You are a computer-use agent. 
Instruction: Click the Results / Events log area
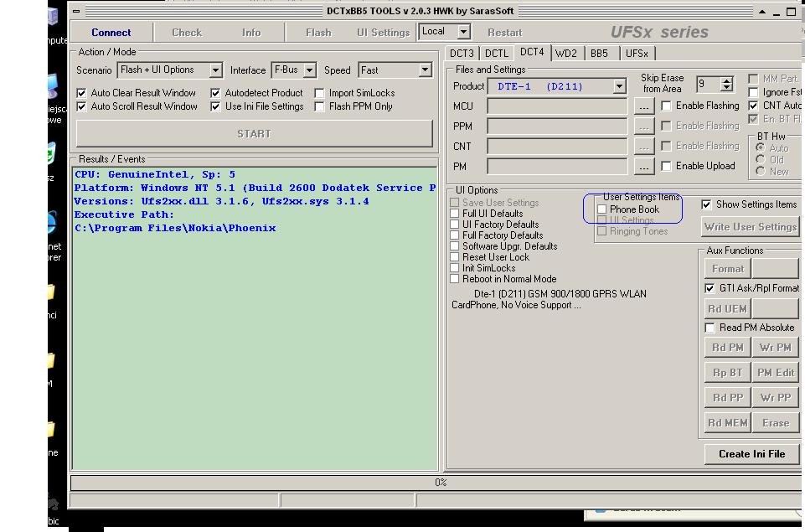255,318
